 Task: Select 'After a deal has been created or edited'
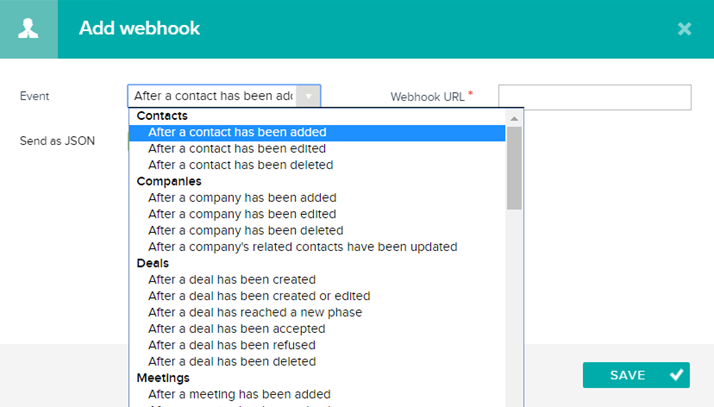259,296
